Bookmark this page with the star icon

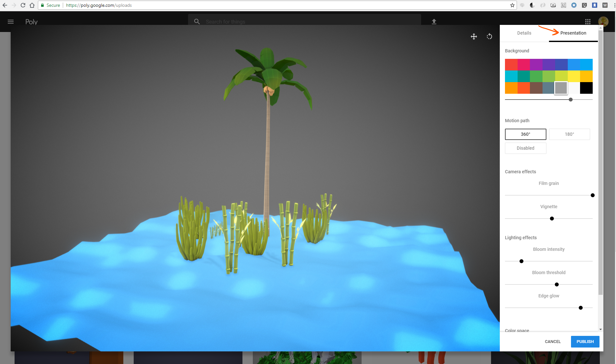pyautogui.click(x=512, y=5)
